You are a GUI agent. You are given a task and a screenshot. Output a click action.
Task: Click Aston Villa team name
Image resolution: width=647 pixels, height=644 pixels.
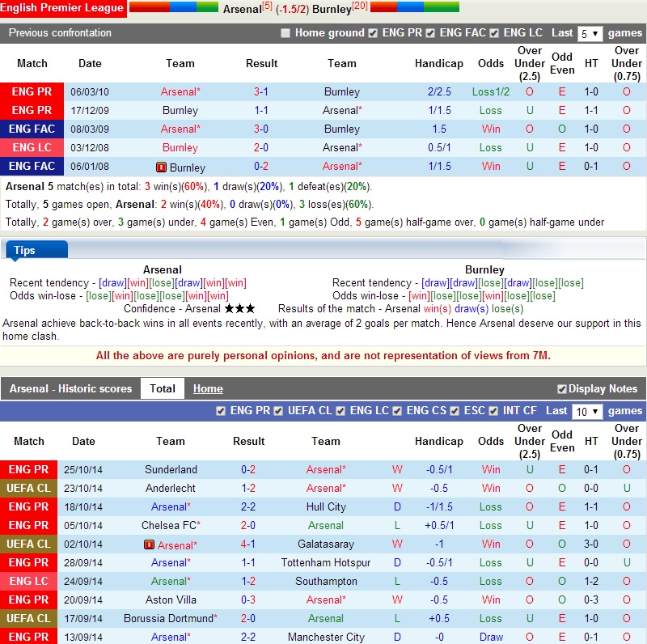(171, 600)
